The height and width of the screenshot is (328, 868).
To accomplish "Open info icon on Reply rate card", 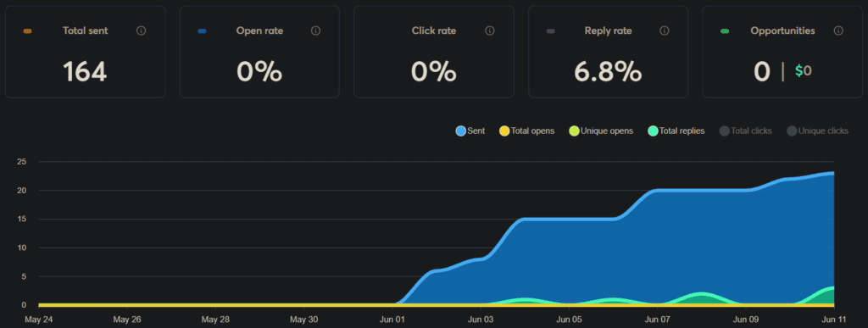I will (665, 31).
